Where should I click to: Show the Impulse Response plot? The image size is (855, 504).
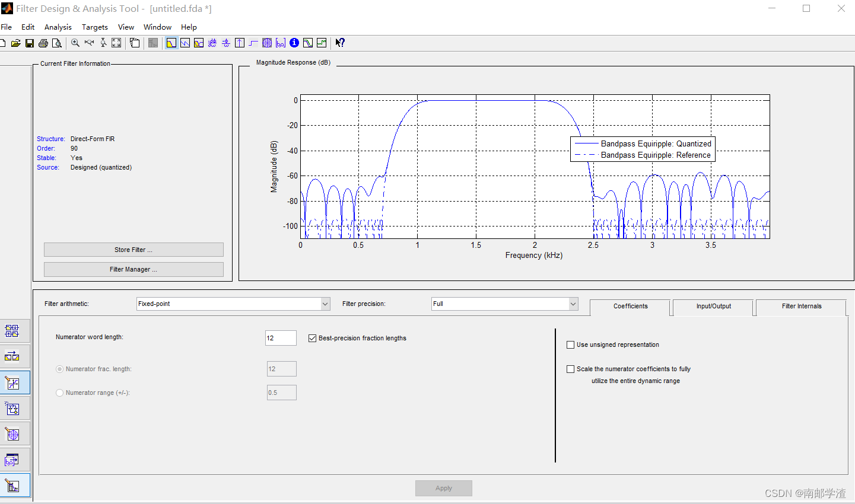(240, 43)
